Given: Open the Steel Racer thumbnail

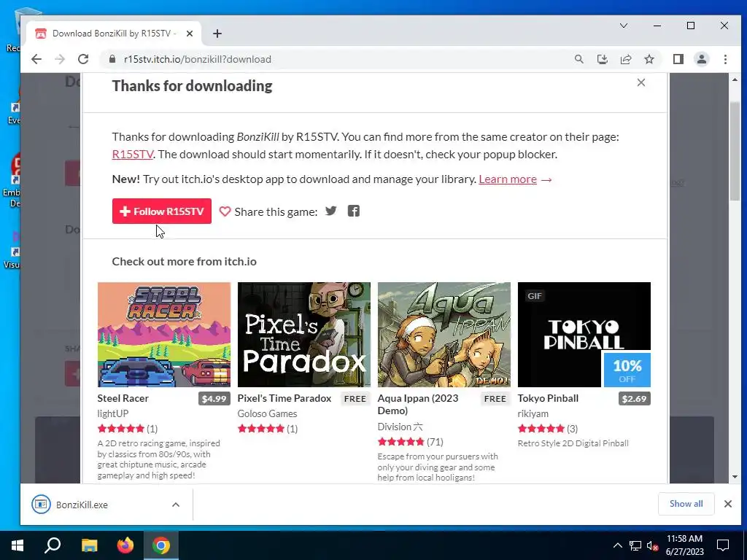Looking at the screenshot, I should 164,334.
